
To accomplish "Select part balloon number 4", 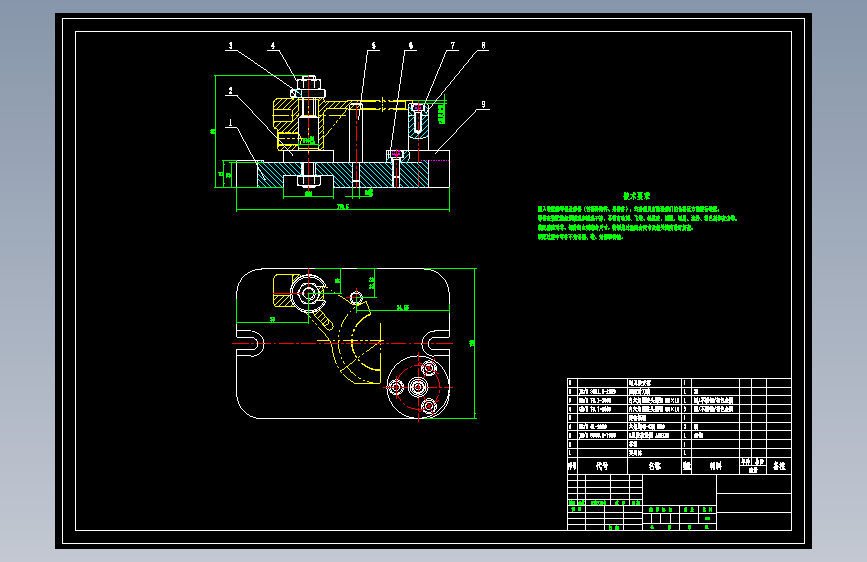I will (x=273, y=46).
